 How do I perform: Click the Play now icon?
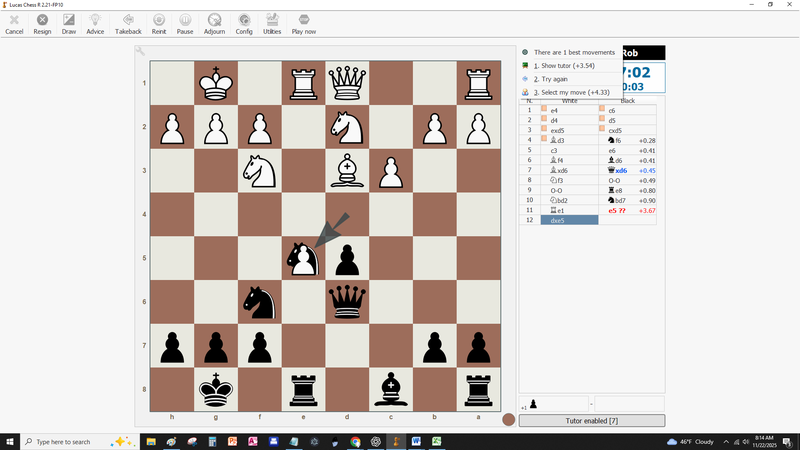(304, 23)
